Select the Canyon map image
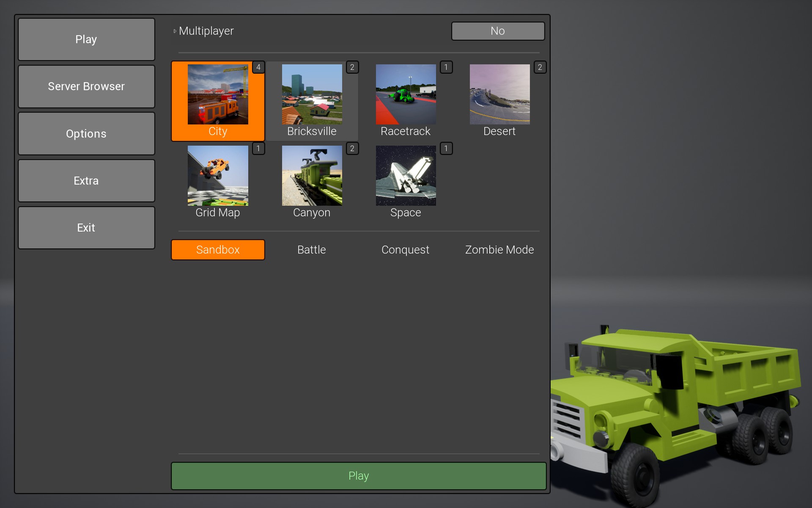The width and height of the screenshot is (812, 508). [312, 176]
